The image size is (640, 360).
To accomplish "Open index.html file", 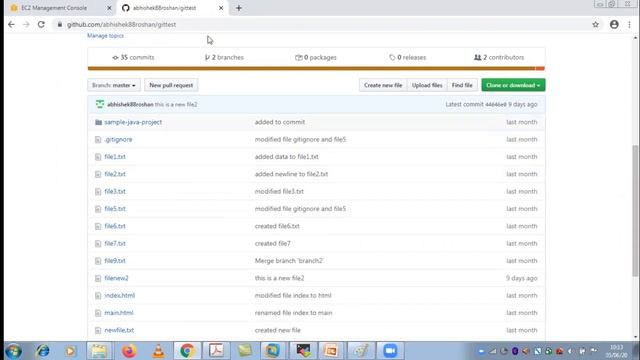I will 120,296.
